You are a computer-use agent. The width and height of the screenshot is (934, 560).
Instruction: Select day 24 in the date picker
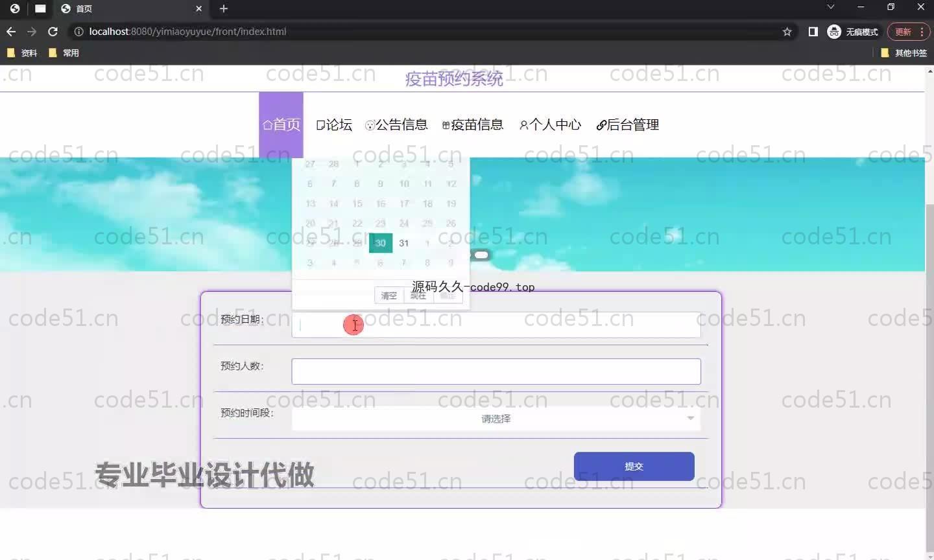[x=404, y=223]
